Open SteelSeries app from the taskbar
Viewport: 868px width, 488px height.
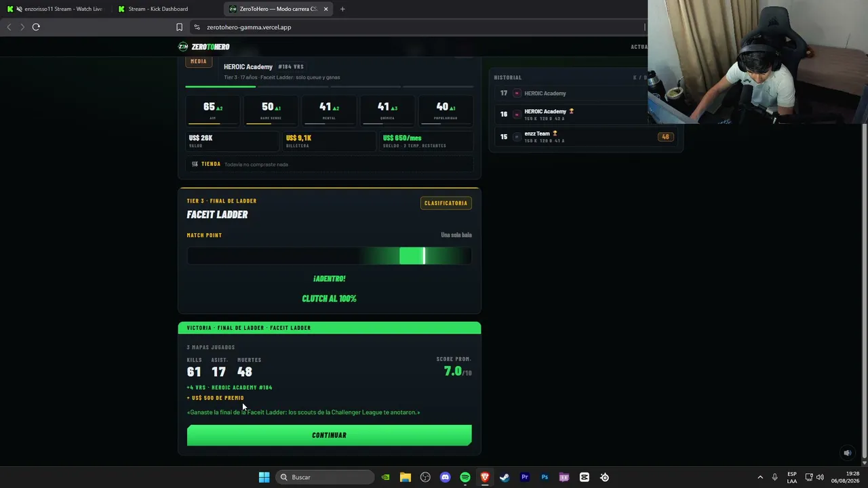point(604,477)
